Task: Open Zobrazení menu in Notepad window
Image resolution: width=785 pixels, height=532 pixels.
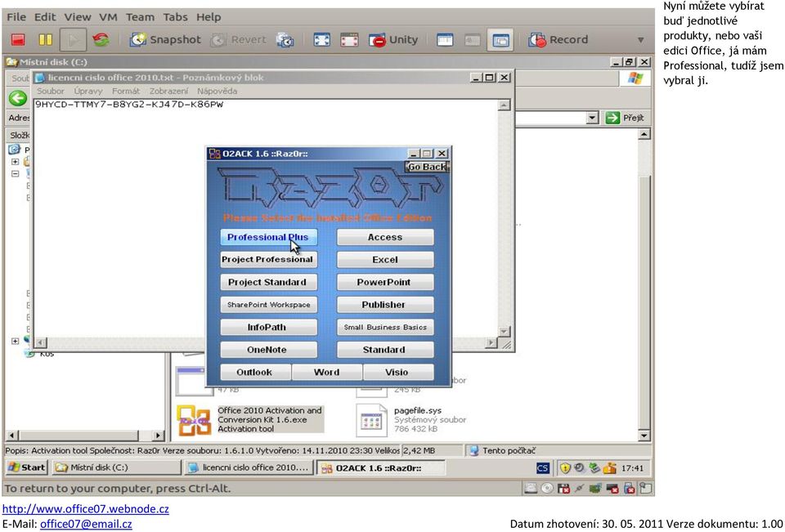Action: (168, 91)
